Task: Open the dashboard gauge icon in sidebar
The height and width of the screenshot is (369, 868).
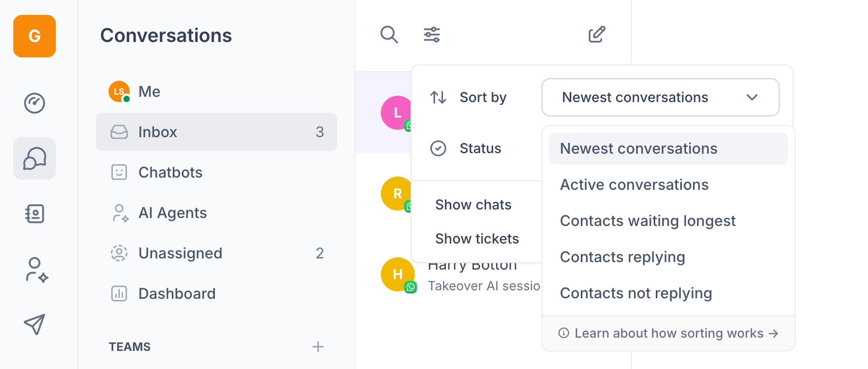Action: [35, 103]
